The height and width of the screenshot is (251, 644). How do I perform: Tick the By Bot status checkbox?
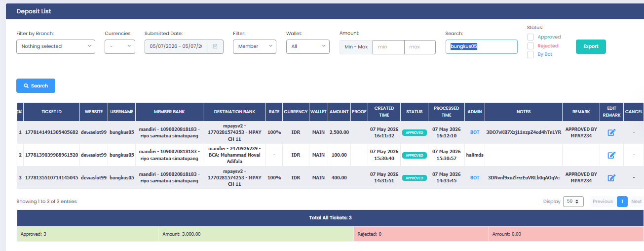click(530, 54)
